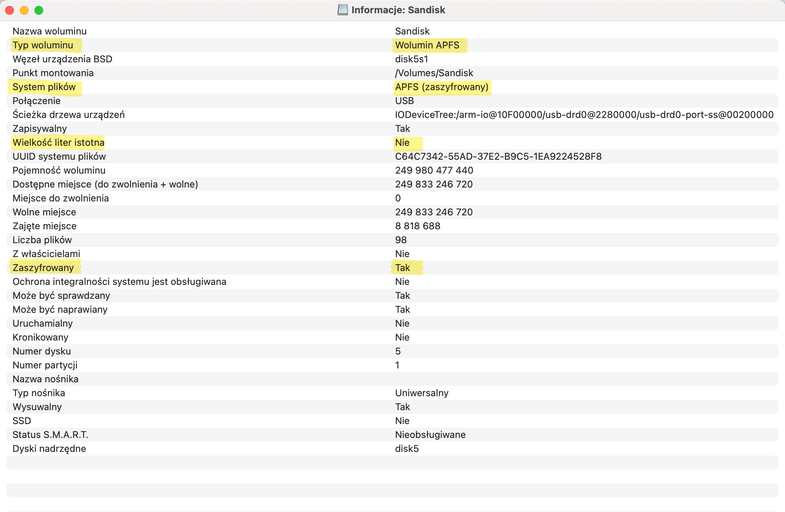Image resolution: width=785 pixels, height=512 pixels.
Task: Click the 'Status S.M.A.R.T.' label
Action: (x=50, y=435)
